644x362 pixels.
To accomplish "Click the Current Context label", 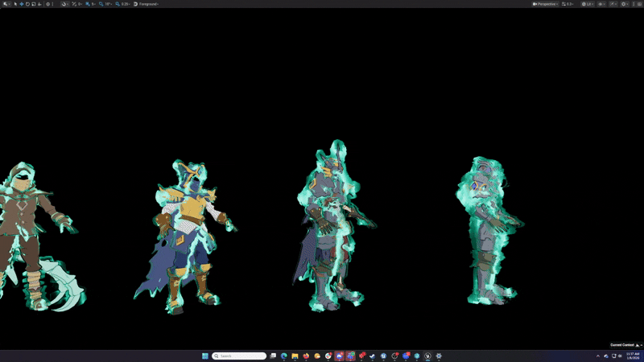I will click(621, 345).
